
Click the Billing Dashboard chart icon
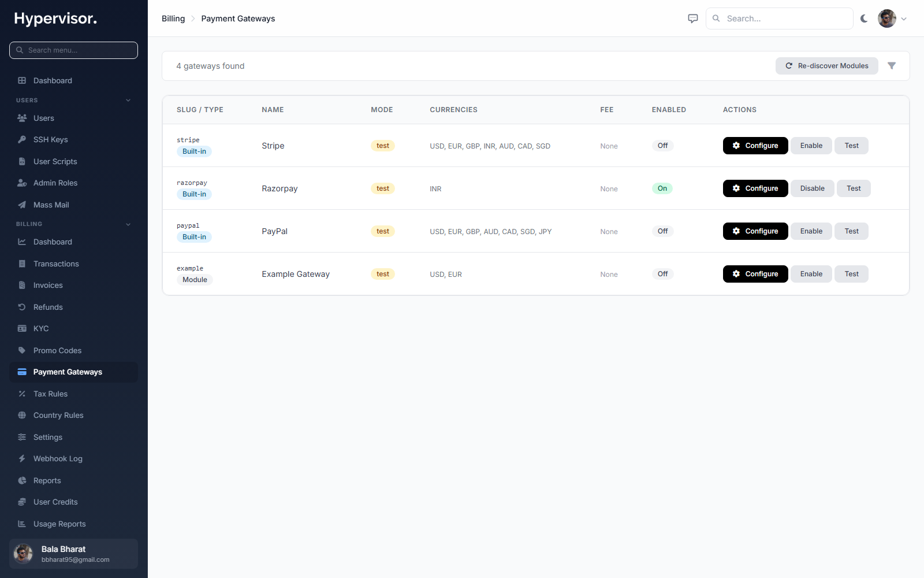22,242
